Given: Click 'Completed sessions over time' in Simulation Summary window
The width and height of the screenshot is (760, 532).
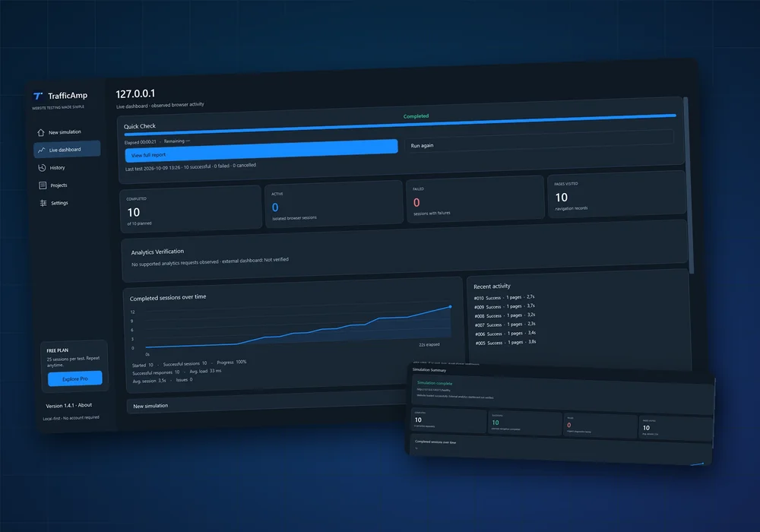Looking at the screenshot, I should 435,442.
